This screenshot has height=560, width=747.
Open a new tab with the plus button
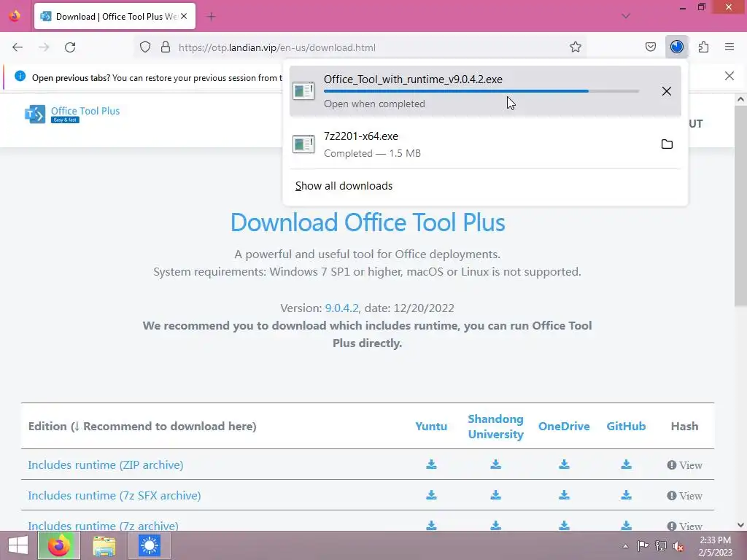point(211,17)
